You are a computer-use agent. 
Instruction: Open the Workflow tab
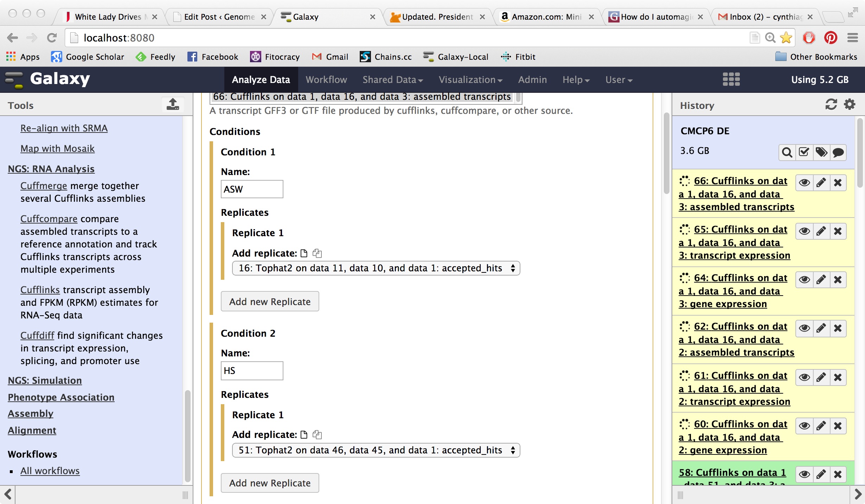326,80
